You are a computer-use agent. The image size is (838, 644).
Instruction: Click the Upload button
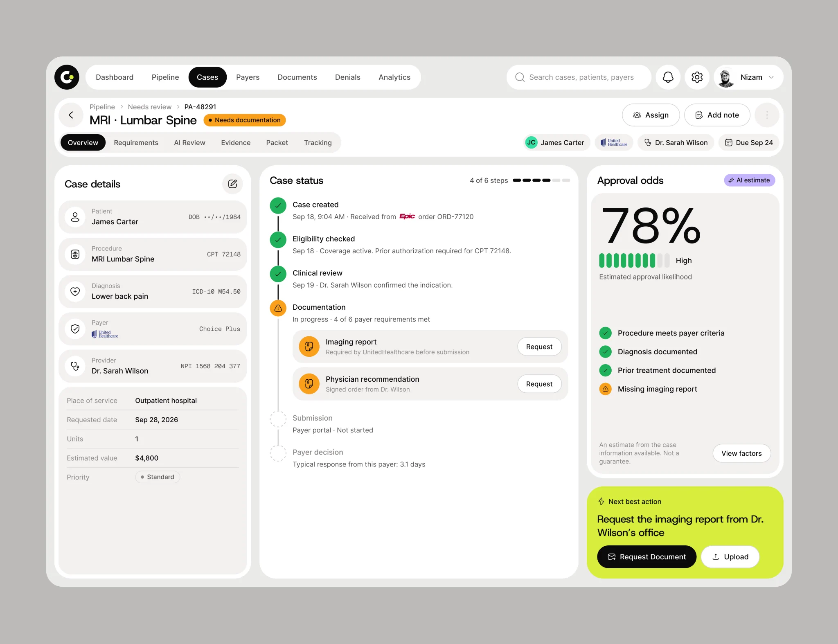coord(730,557)
